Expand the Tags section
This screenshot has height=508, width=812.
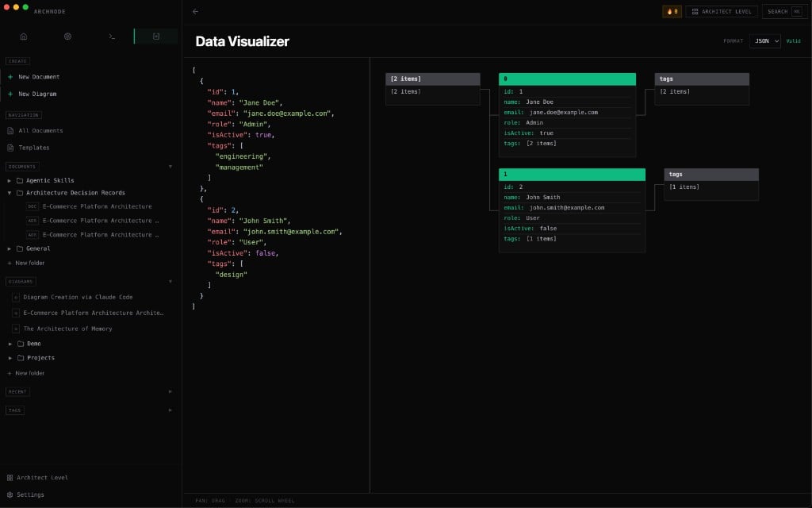click(x=170, y=410)
